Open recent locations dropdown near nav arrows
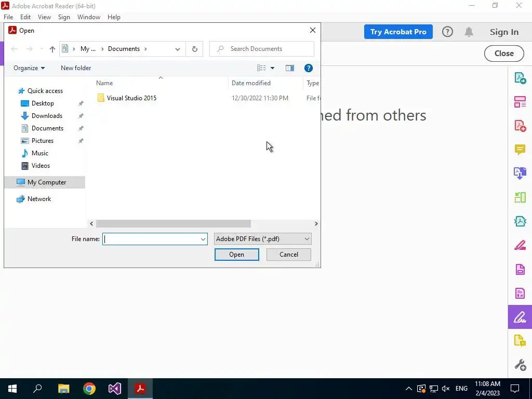This screenshot has width=532, height=399. [x=42, y=49]
